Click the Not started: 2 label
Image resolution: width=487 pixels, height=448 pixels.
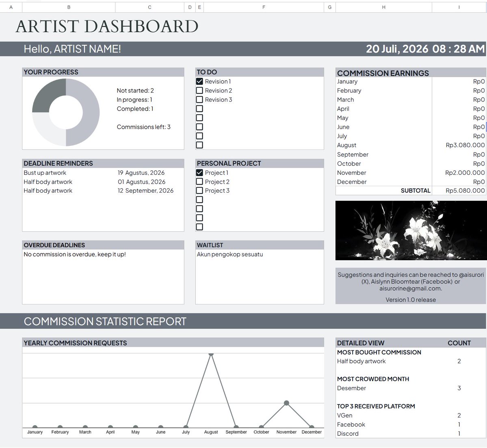point(135,91)
